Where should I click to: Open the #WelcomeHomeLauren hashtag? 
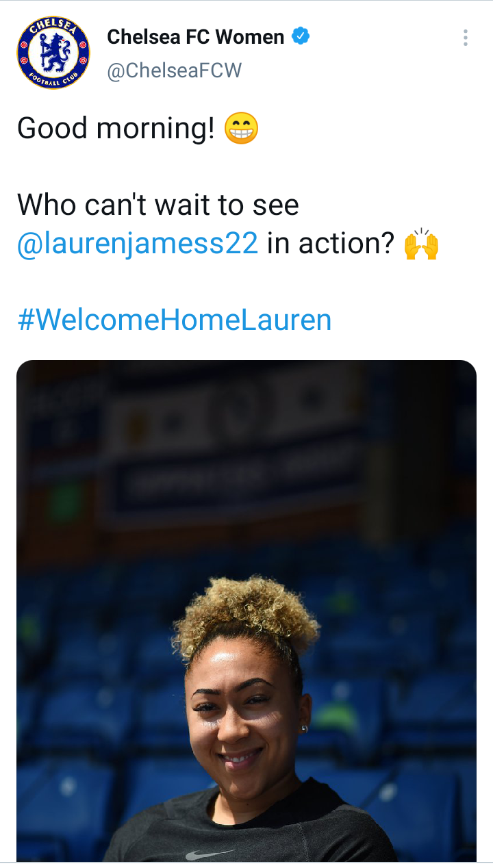175,320
